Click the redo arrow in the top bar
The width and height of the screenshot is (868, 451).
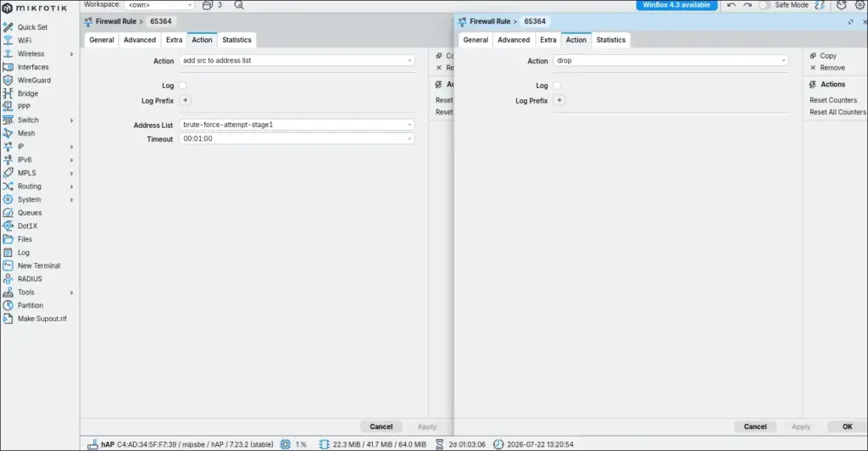pos(748,5)
